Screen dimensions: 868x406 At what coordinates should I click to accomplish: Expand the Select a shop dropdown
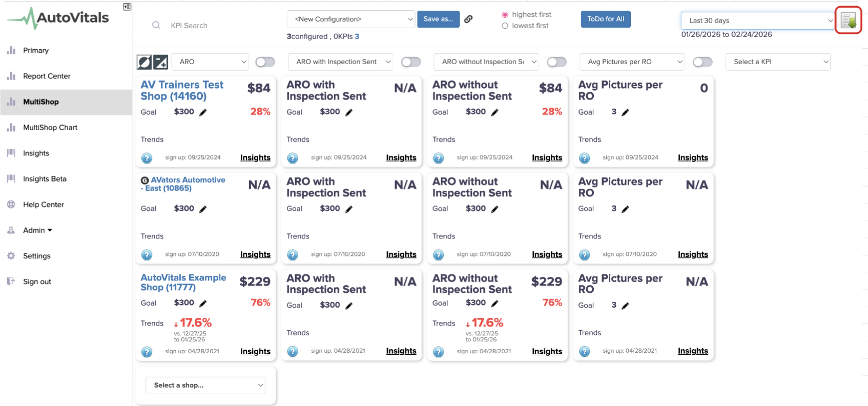205,385
